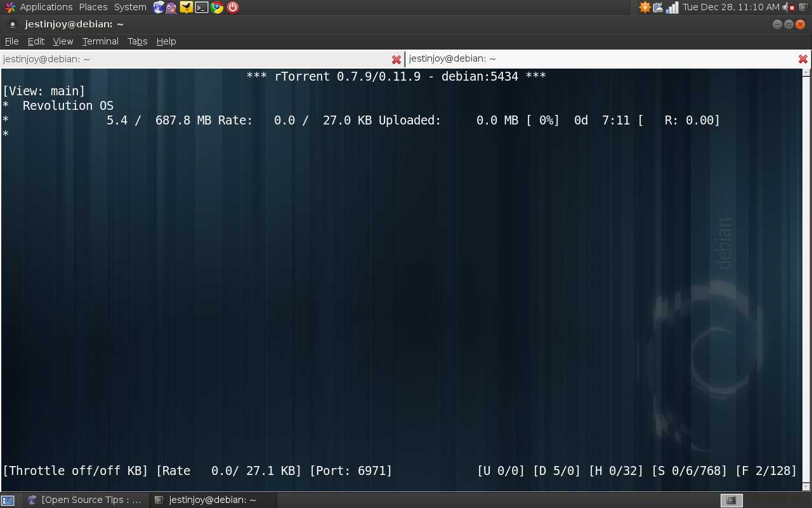Open the Terminal menu

pos(100,41)
